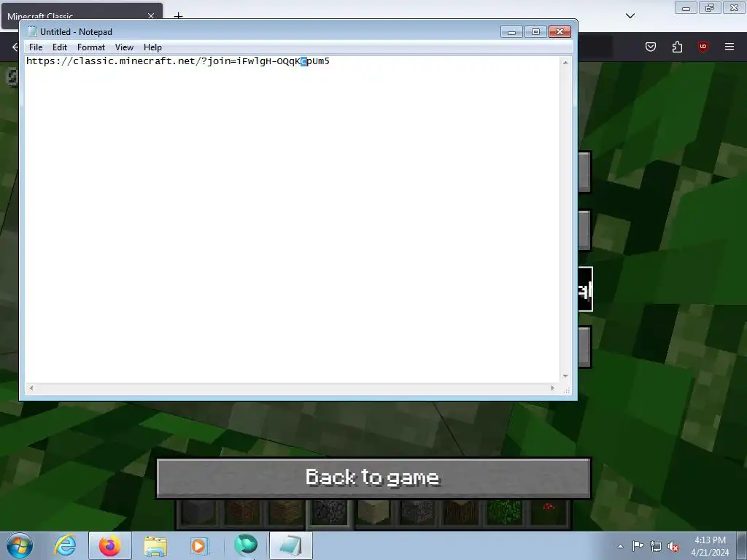Image resolution: width=747 pixels, height=560 pixels.
Task: Select the stone block in hotbar
Action: [x=198, y=513]
